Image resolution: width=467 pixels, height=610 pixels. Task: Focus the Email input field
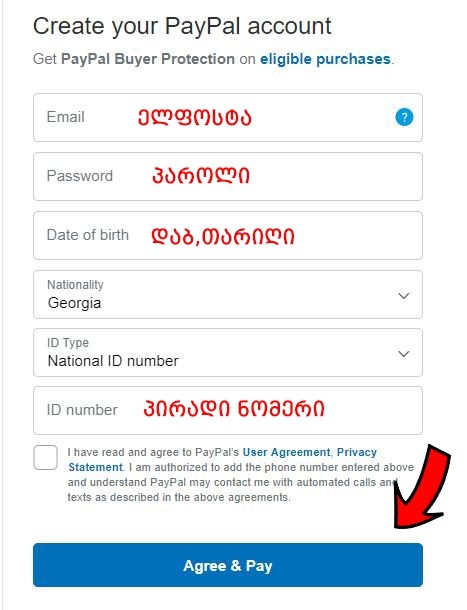point(228,117)
